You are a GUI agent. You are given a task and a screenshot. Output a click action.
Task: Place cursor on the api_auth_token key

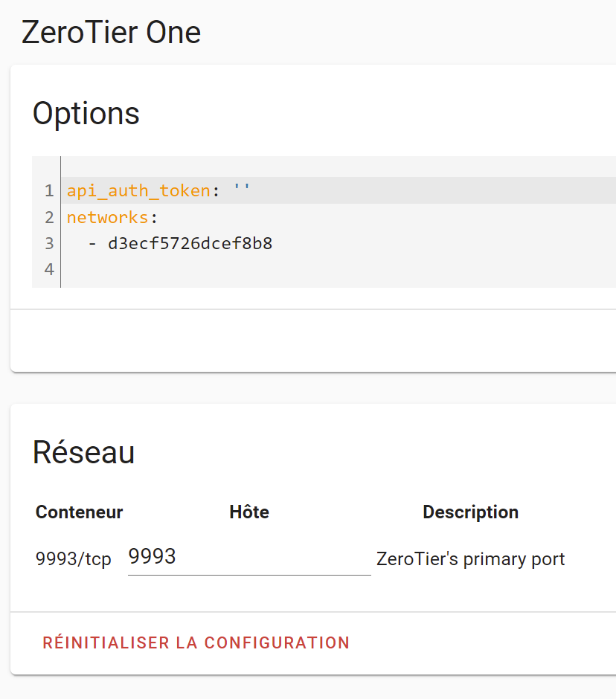point(138,191)
